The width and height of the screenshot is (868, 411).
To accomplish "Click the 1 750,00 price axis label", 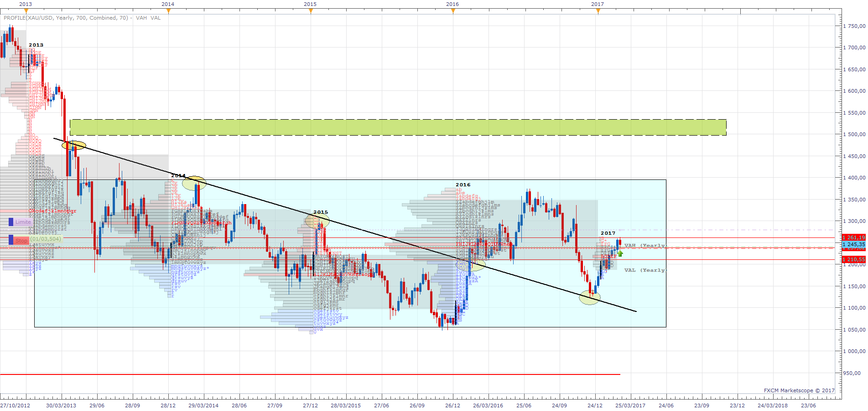I will coord(854,26).
